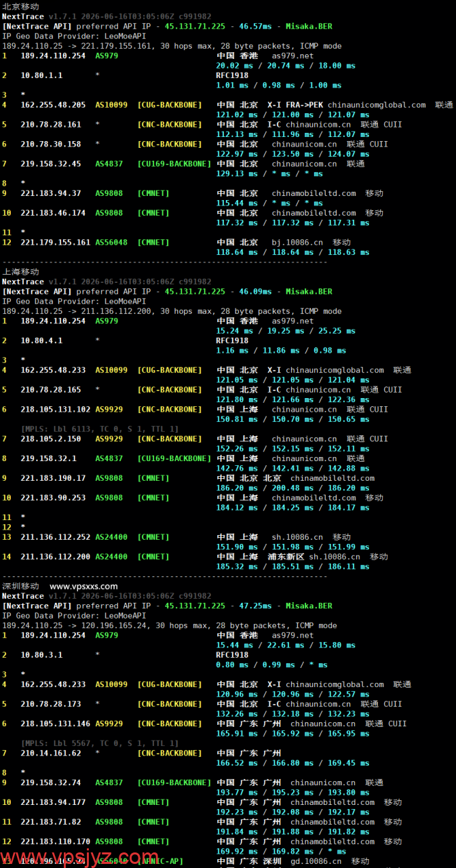Click hop IP 221.183.94.37
This screenshot has height=868, width=456.
point(51,193)
